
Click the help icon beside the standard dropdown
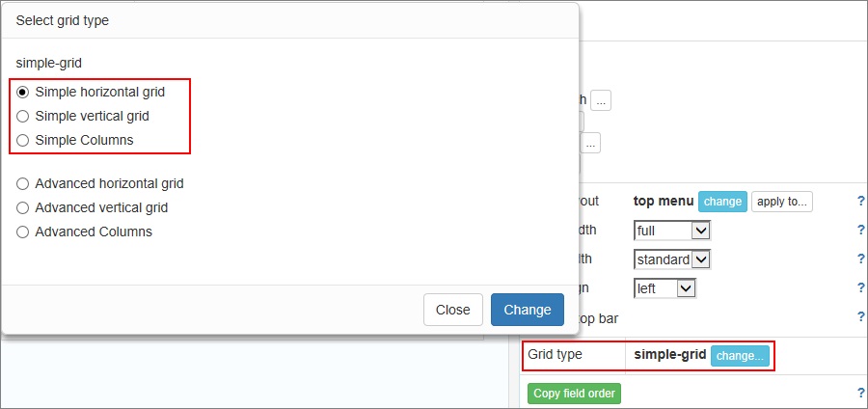[860, 259]
